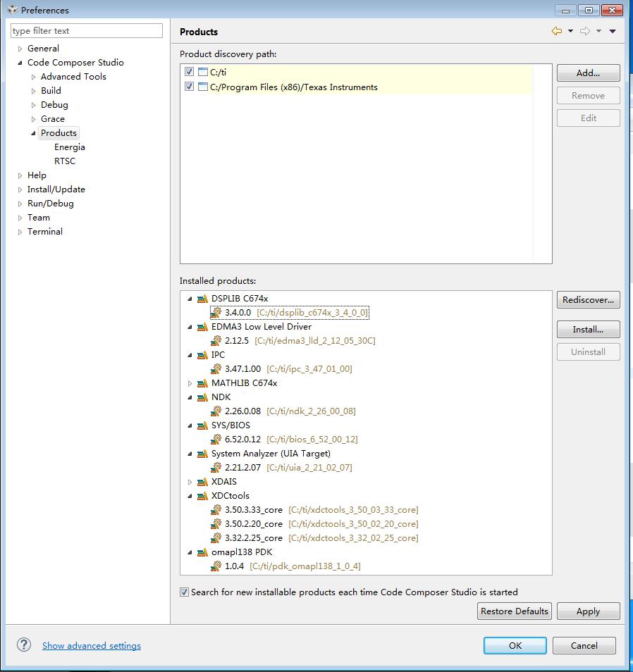Open the view menu triangle in Products header
Viewport: 633px width, 672px height.
pos(613,31)
